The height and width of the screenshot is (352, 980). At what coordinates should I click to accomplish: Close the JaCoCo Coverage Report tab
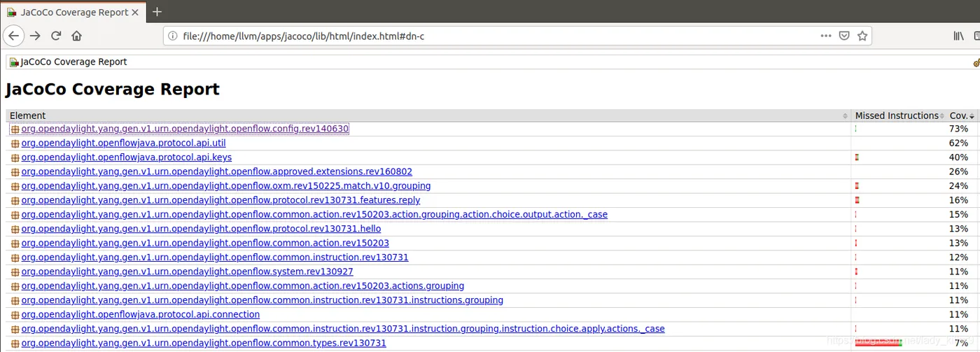pyautogui.click(x=136, y=12)
